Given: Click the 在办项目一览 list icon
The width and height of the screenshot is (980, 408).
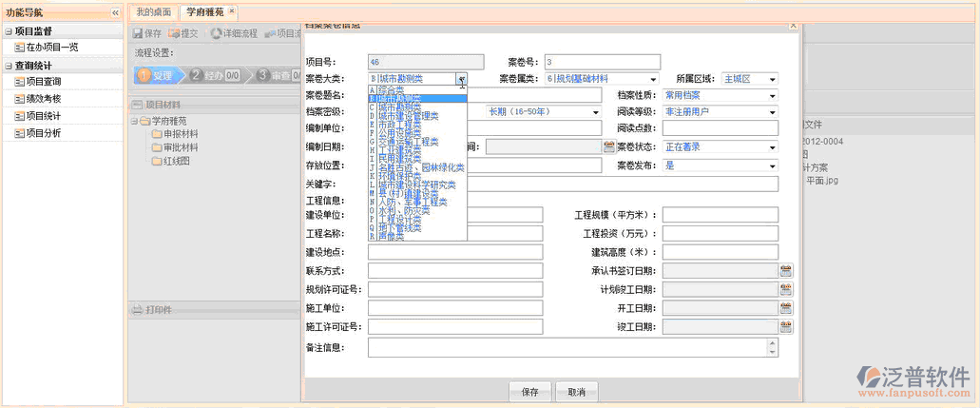Looking at the screenshot, I should click(x=19, y=47).
